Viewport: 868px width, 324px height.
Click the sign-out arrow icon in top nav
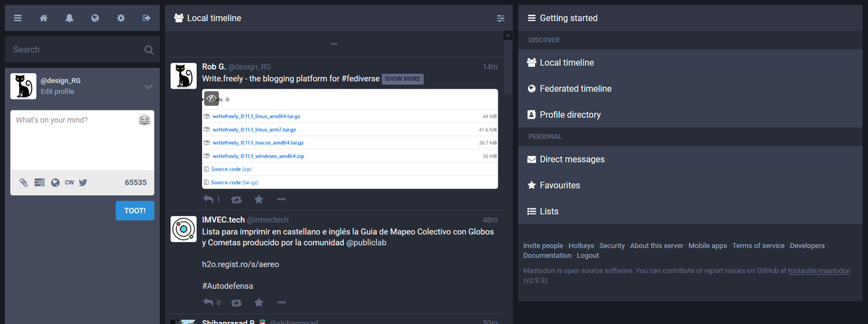click(146, 18)
